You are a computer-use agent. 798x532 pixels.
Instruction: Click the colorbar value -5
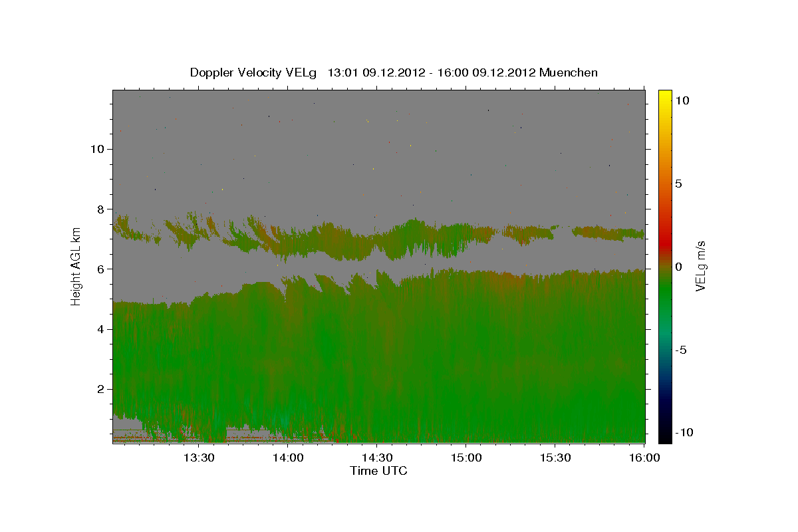681,350
